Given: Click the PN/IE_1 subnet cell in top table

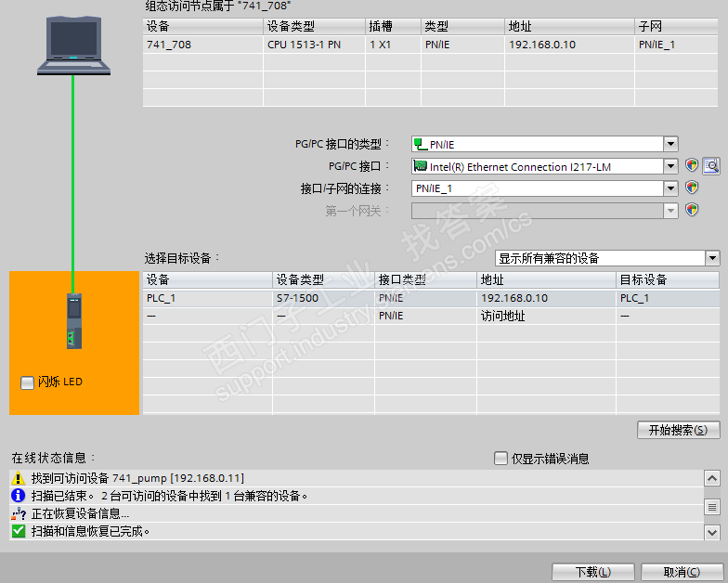Looking at the screenshot, I should click(676, 45).
